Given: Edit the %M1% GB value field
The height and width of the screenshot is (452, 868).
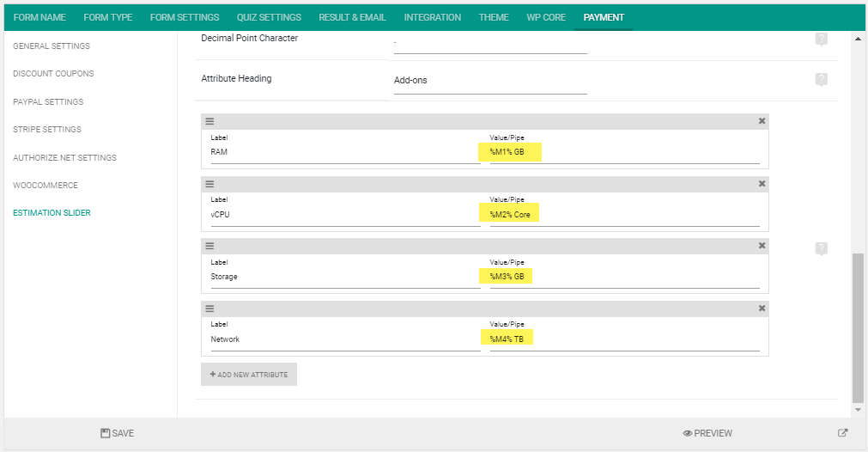Looking at the screenshot, I should tap(624, 152).
